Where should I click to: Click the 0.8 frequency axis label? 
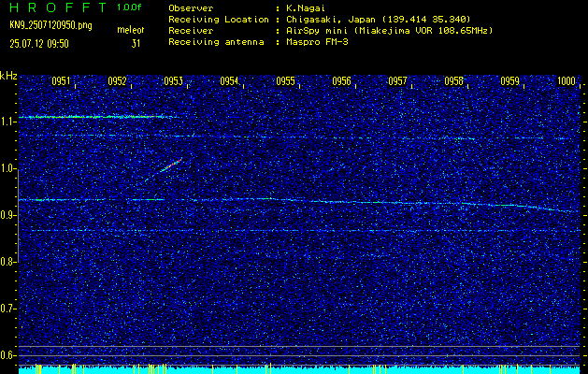pos(7,262)
